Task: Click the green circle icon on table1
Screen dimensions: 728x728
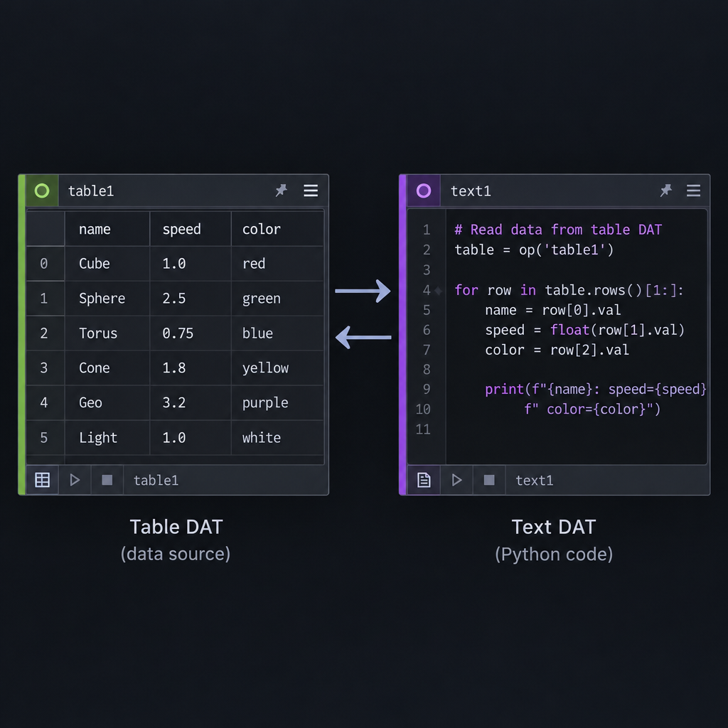Action: (x=42, y=191)
